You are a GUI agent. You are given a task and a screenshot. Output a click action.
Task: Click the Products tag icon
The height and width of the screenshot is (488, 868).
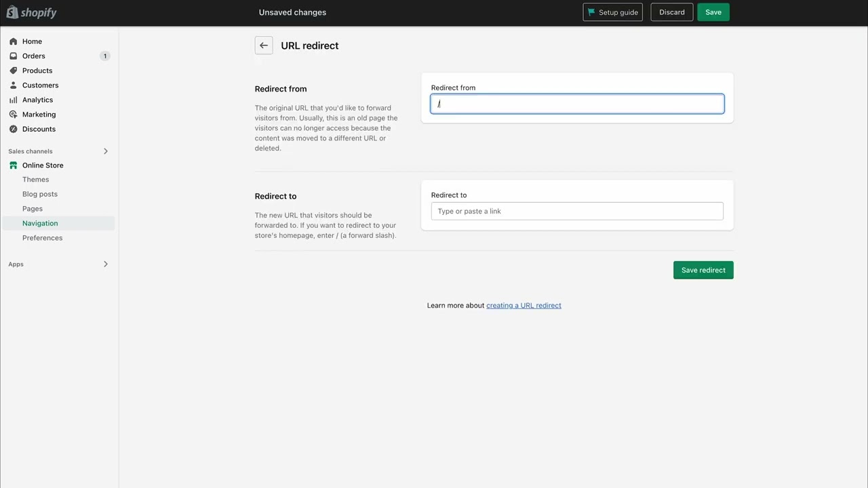(x=13, y=70)
